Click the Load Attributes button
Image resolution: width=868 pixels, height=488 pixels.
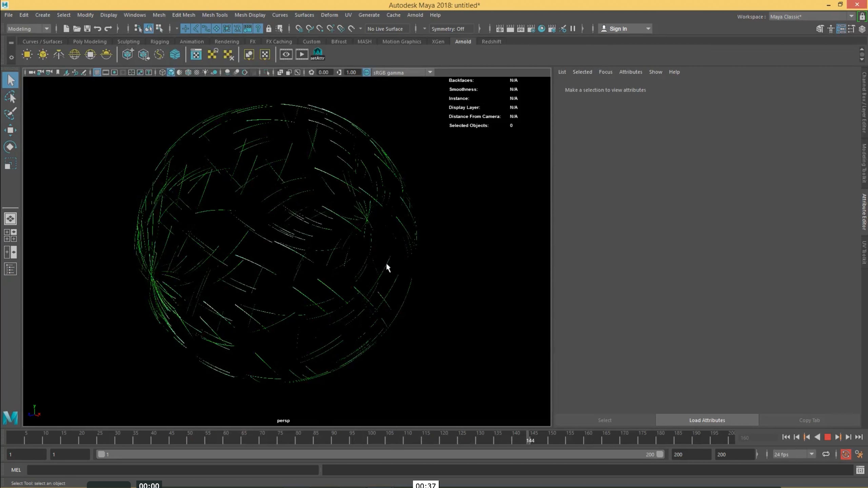pos(707,420)
